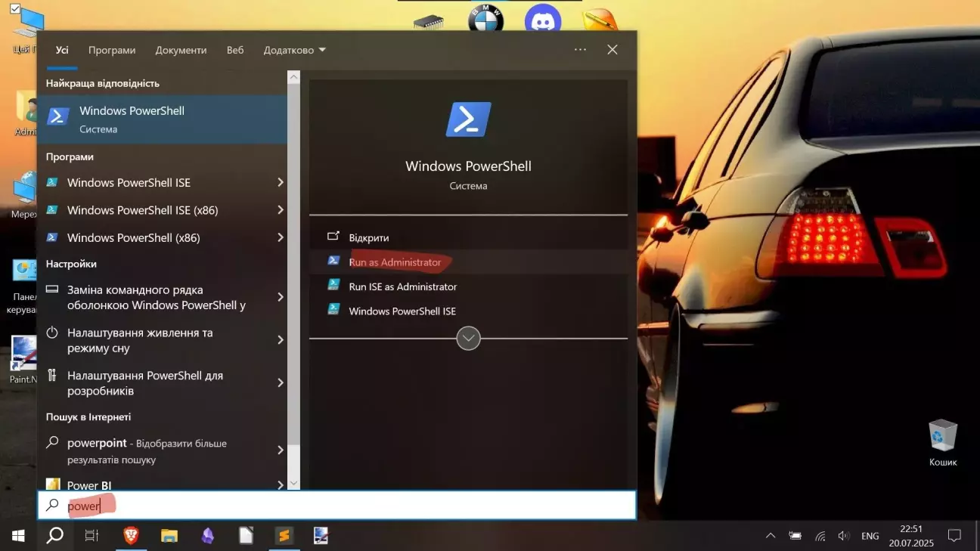This screenshot has width=980, height=551.
Task: Open Windows PowerShell best match result
Action: tap(163, 119)
